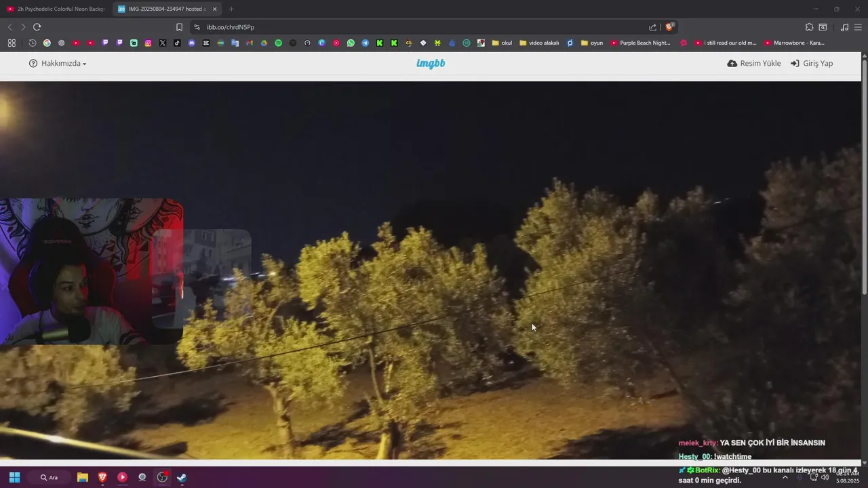The image size is (868, 488).
Task: Open File Explorer from the taskbar
Action: click(83, 477)
